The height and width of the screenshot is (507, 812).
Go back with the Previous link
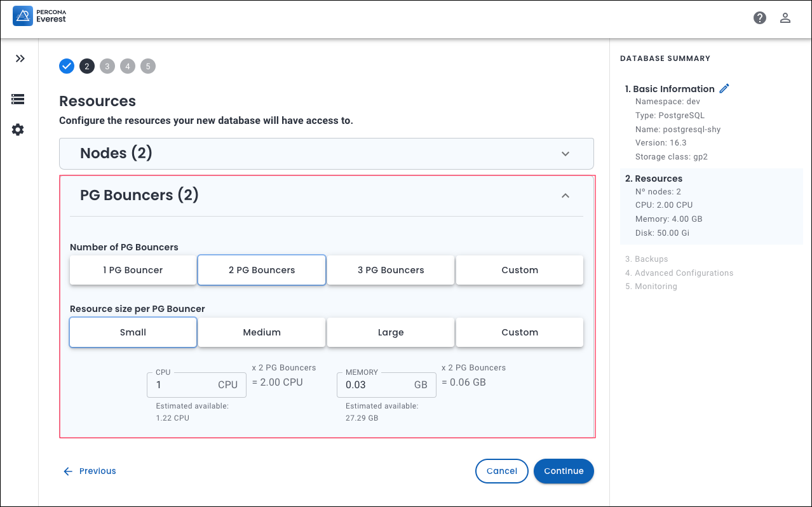(x=90, y=471)
